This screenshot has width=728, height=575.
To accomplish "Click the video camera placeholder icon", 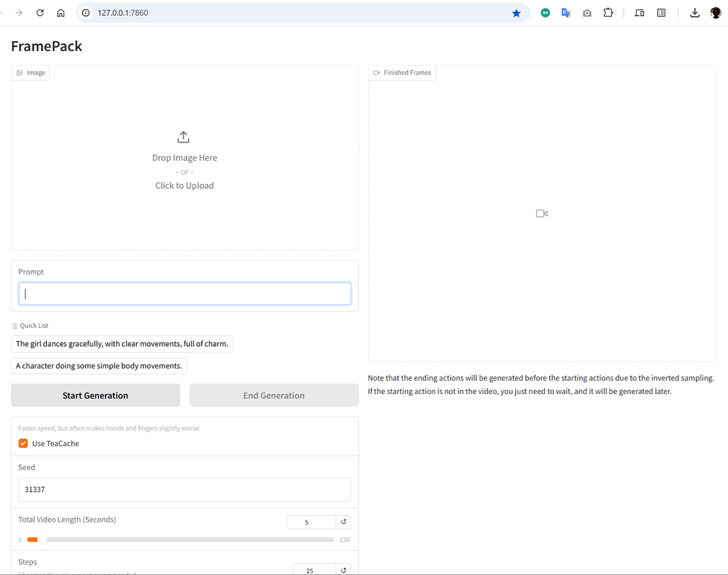I will click(x=542, y=214).
